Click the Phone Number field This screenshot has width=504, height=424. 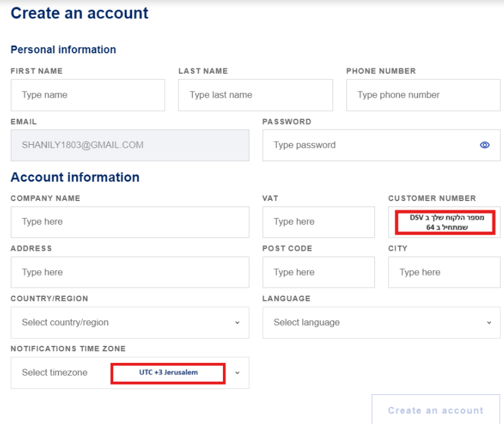423,95
